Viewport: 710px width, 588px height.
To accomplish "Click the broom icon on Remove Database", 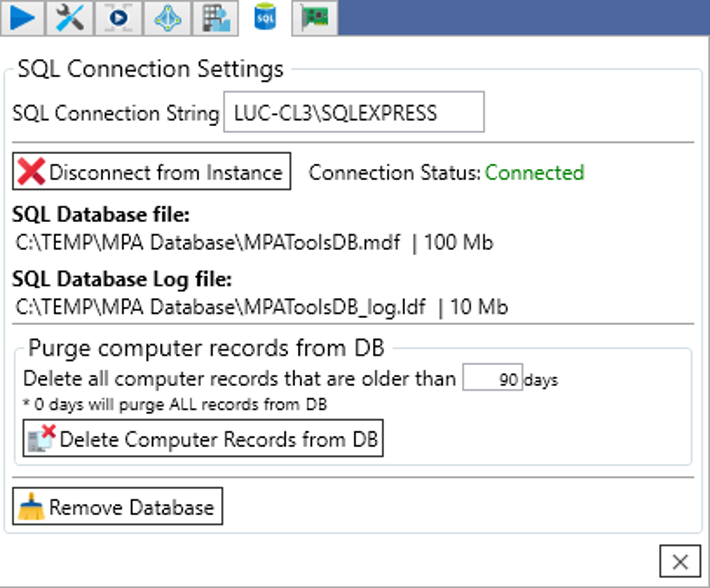I will [x=31, y=506].
